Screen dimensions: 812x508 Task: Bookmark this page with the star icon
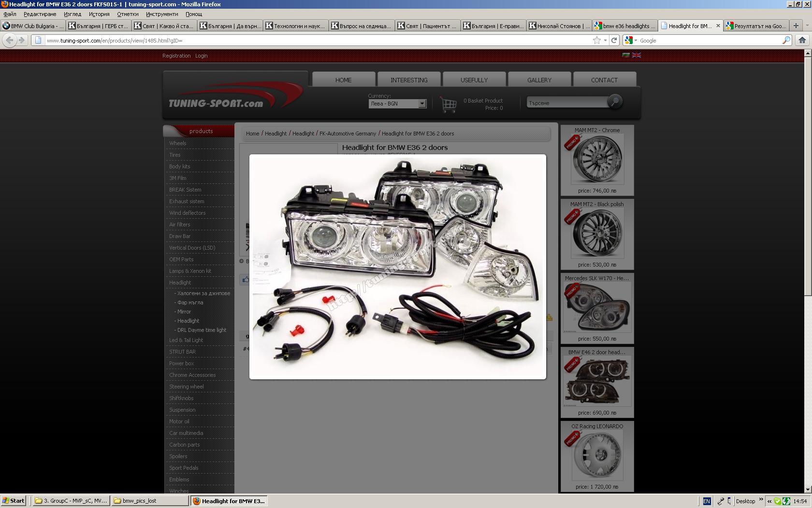[x=597, y=40]
